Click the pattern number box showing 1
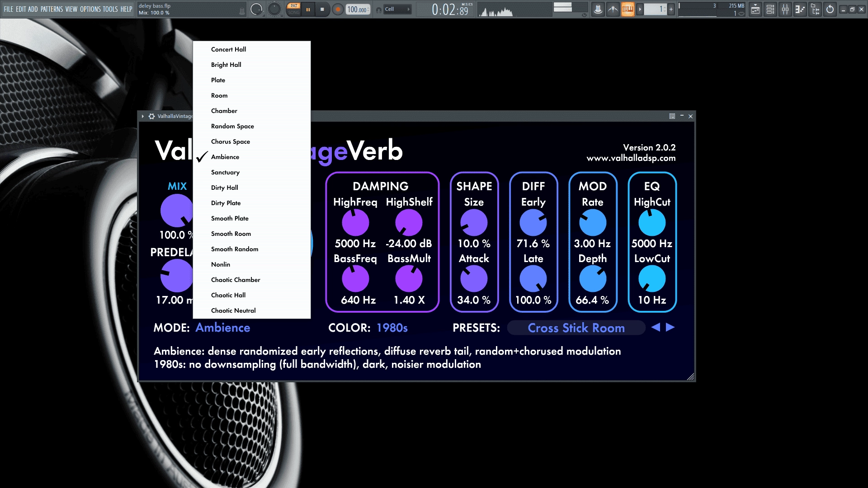The width and height of the screenshot is (868, 488). click(656, 9)
